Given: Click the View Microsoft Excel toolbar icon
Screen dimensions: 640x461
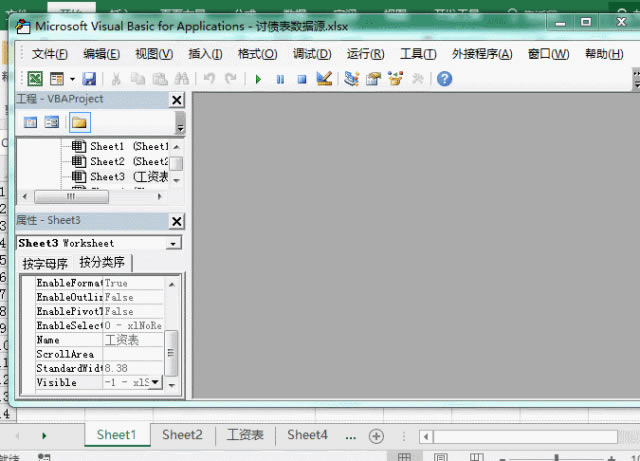Looking at the screenshot, I should pos(35,79).
